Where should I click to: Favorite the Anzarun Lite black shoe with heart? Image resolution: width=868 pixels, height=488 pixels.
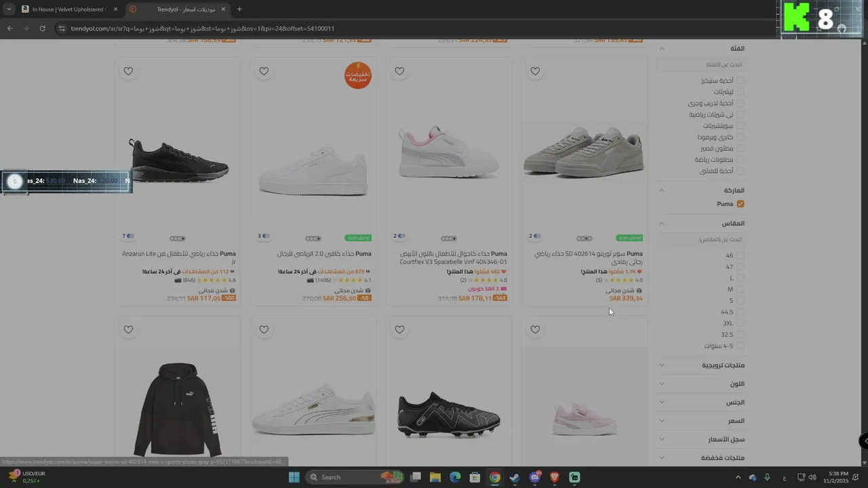tap(128, 71)
